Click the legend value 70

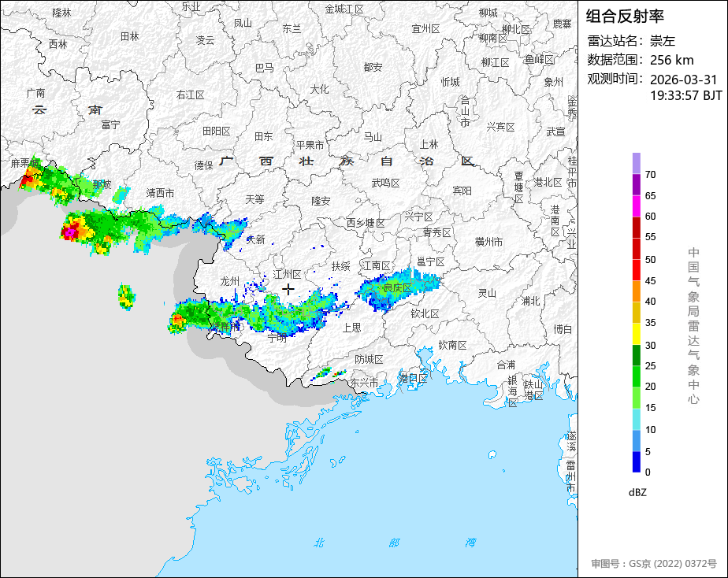(x=650, y=175)
